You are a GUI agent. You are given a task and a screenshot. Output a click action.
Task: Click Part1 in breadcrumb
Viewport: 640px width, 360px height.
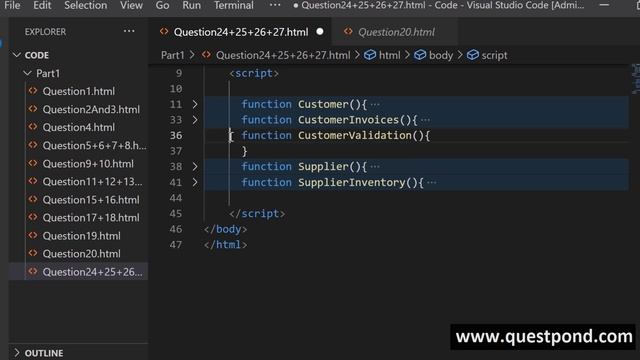[x=172, y=55]
